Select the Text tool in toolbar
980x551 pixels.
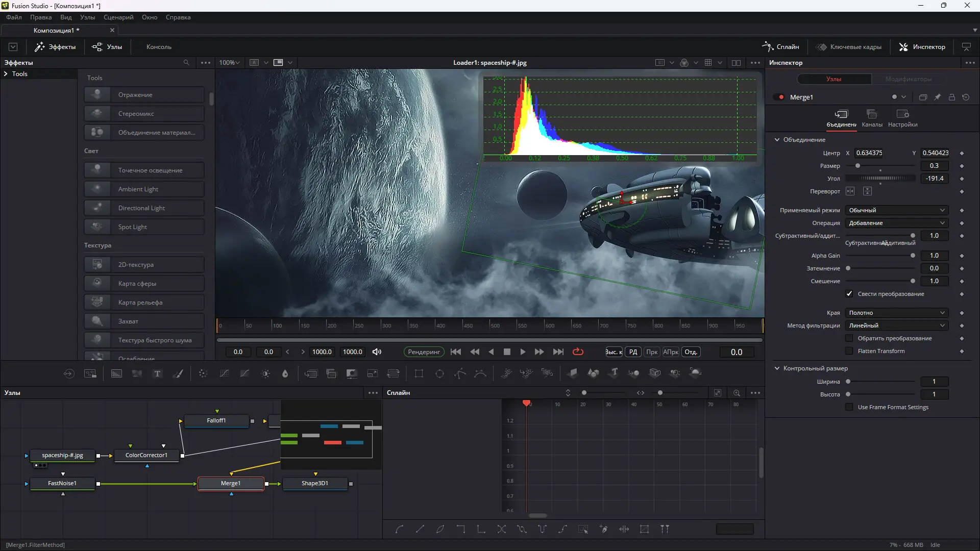[157, 374]
